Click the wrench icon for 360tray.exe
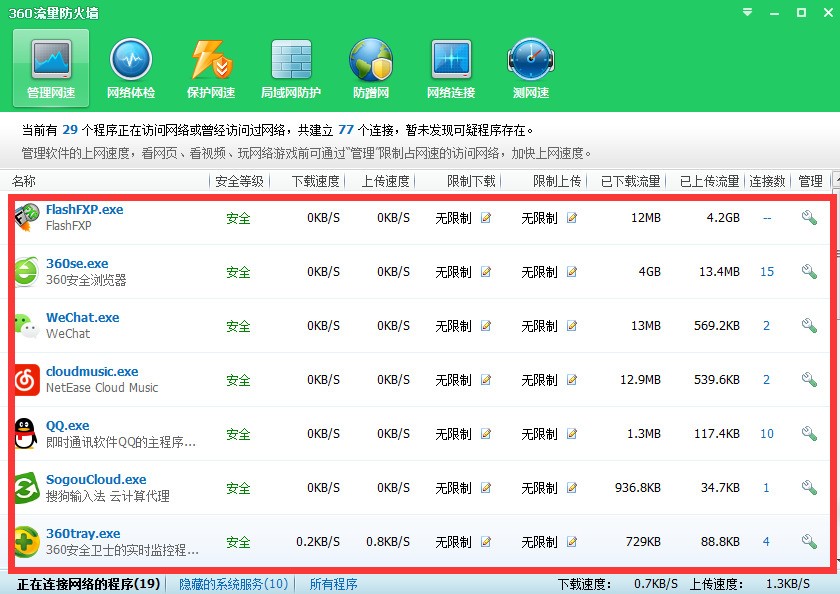Viewport: 840px width, 594px height. coord(809,542)
